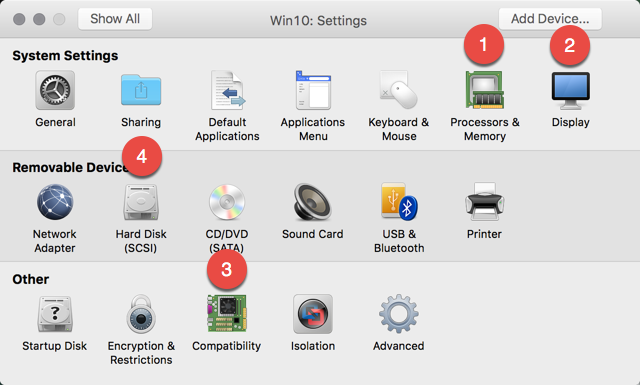Screen dimensions: 640x385
Task: Open the Sound Card speaker icon
Action: [x=313, y=202]
